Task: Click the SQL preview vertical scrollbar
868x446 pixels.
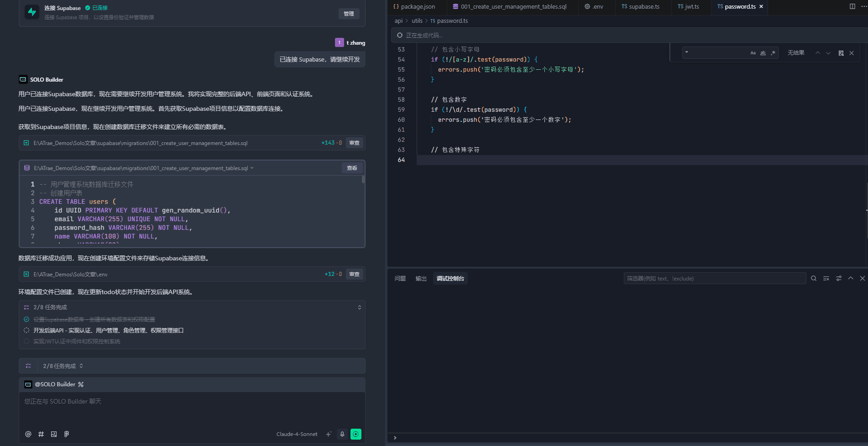Action: [x=363, y=180]
